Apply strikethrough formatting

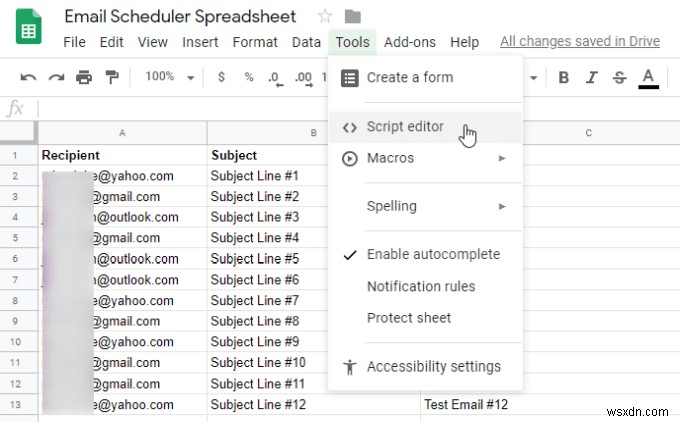coord(619,77)
